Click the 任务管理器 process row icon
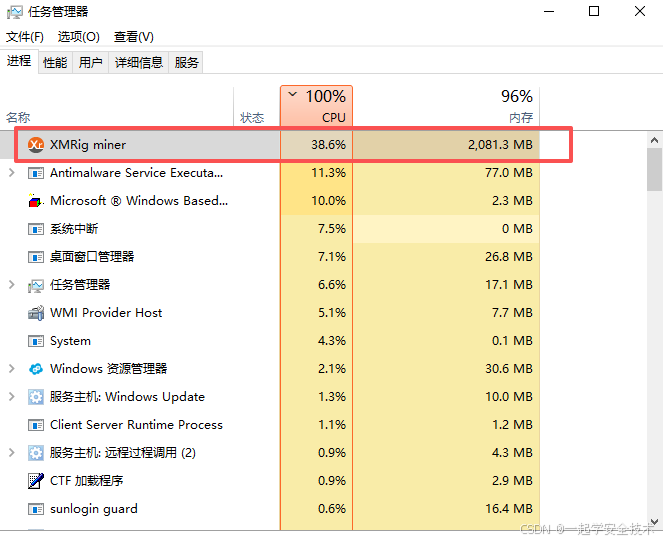Screen dimensions: 663x543 point(36,285)
